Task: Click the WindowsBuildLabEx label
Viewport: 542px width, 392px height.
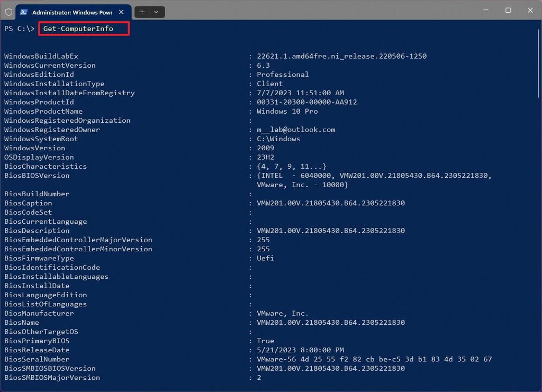Action: pyautogui.click(x=41, y=56)
